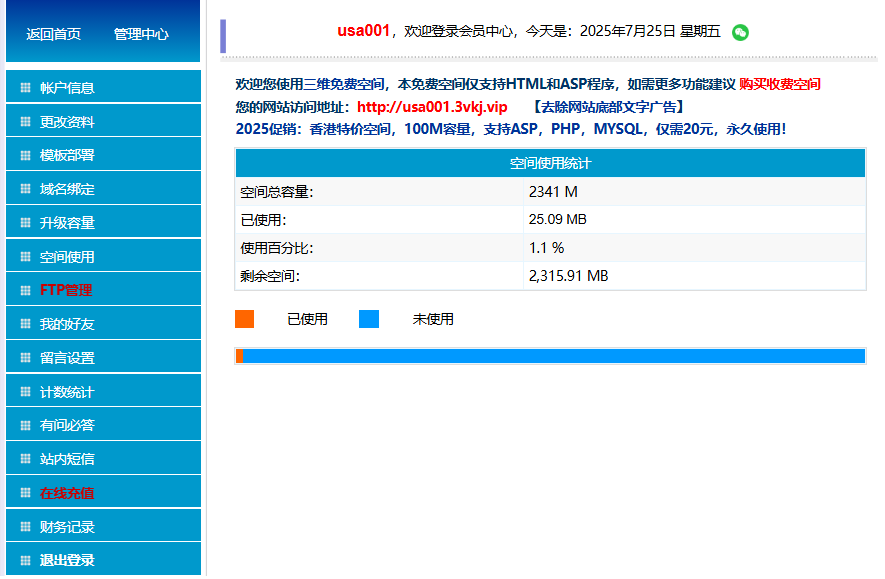This screenshot has height=579, width=885.
Task: Click the 空间使用统计 table header
Action: pos(550,163)
